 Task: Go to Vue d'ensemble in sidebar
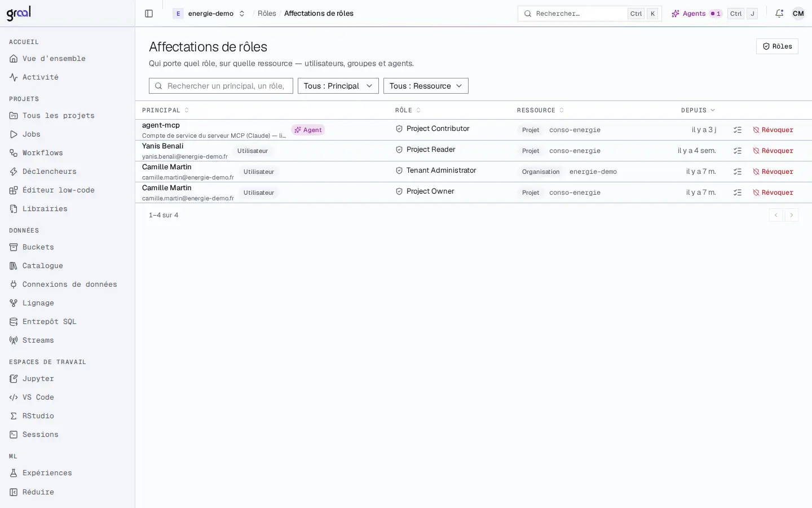coord(67,59)
